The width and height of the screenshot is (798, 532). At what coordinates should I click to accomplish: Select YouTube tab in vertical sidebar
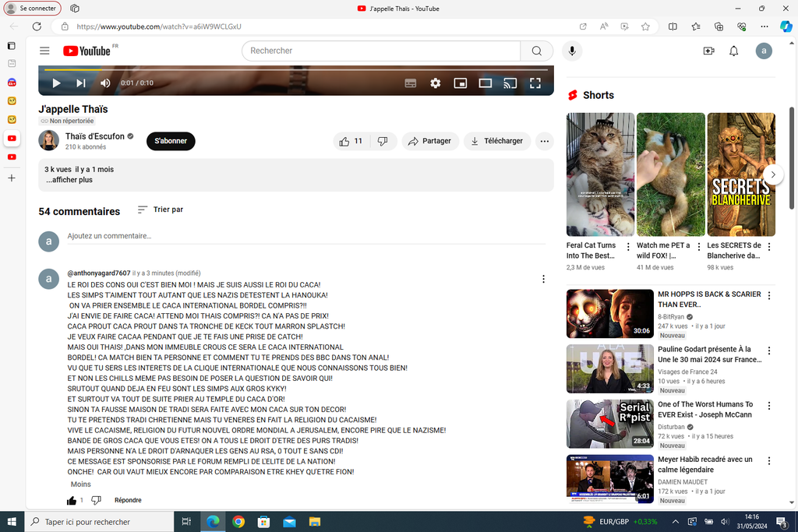(12, 139)
